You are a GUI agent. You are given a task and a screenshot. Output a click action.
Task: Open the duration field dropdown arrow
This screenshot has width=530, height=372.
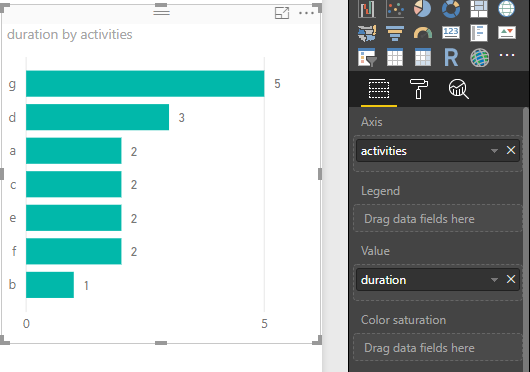(494, 280)
